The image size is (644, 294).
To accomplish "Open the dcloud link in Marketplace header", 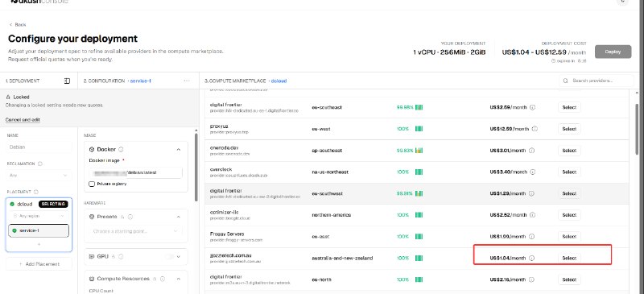I will pos(279,81).
